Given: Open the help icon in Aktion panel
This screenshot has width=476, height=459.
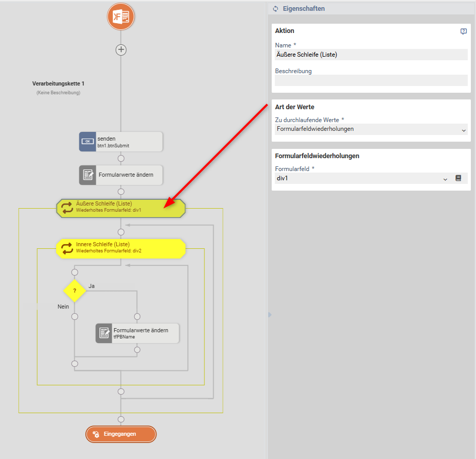Looking at the screenshot, I should pos(463,31).
